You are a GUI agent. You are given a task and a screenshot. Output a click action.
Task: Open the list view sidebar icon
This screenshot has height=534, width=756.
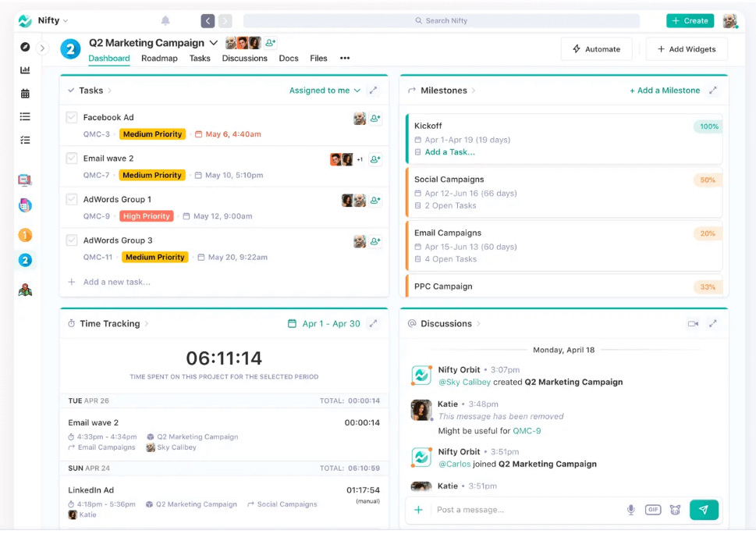point(25,116)
